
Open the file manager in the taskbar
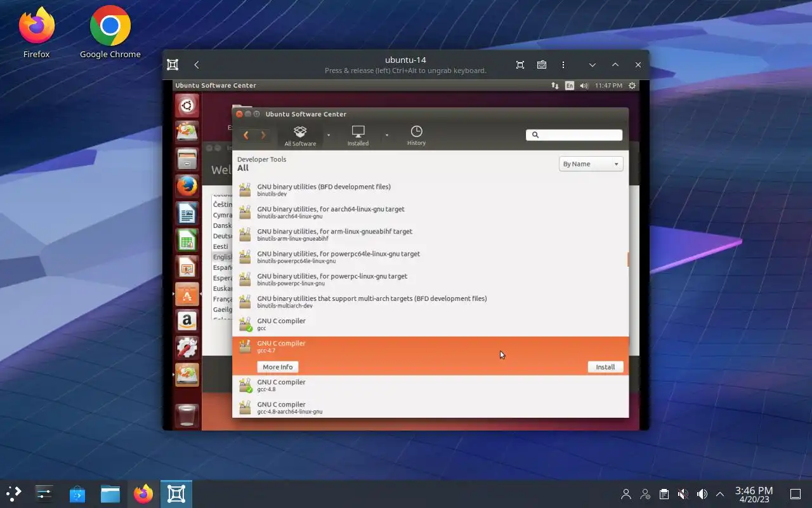coord(110,493)
